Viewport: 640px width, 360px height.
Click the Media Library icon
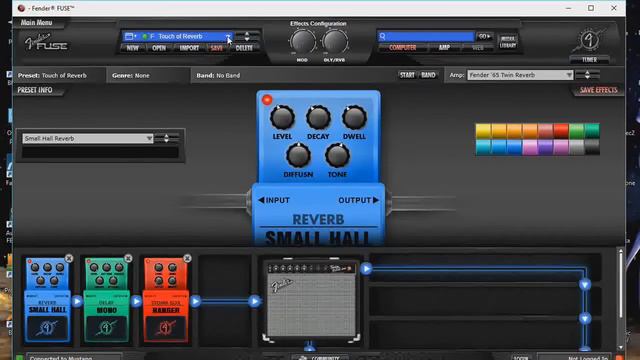[508, 42]
